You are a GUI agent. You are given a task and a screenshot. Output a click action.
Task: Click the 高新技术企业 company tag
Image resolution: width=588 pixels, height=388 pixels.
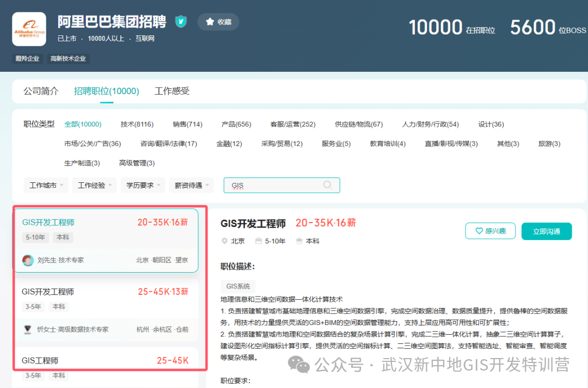pos(68,58)
